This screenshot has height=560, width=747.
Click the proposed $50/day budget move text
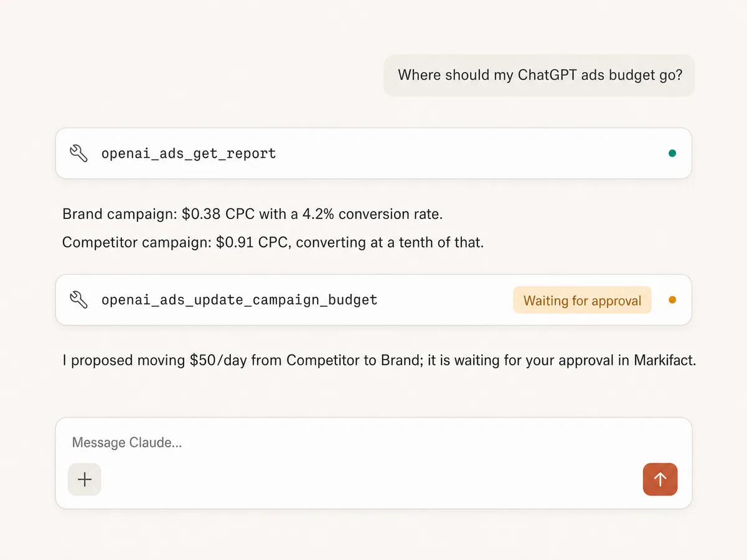(x=379, y=360)
